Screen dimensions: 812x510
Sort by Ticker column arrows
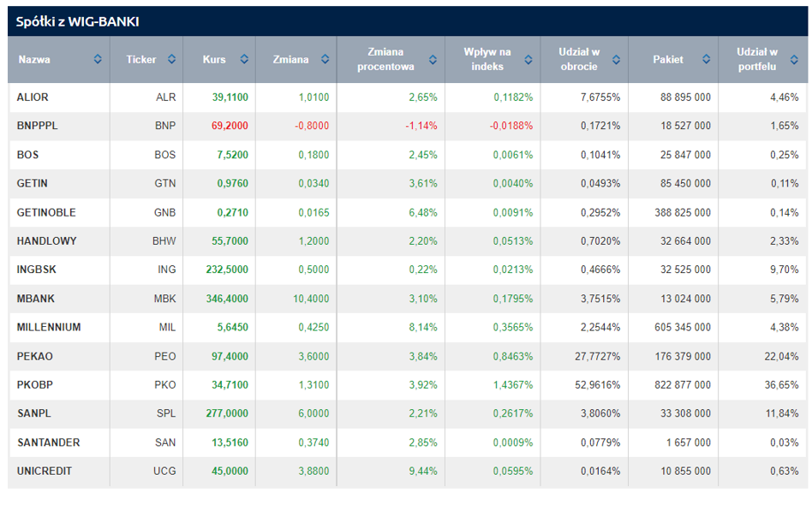pyautogui.click(x=171, y=60)
